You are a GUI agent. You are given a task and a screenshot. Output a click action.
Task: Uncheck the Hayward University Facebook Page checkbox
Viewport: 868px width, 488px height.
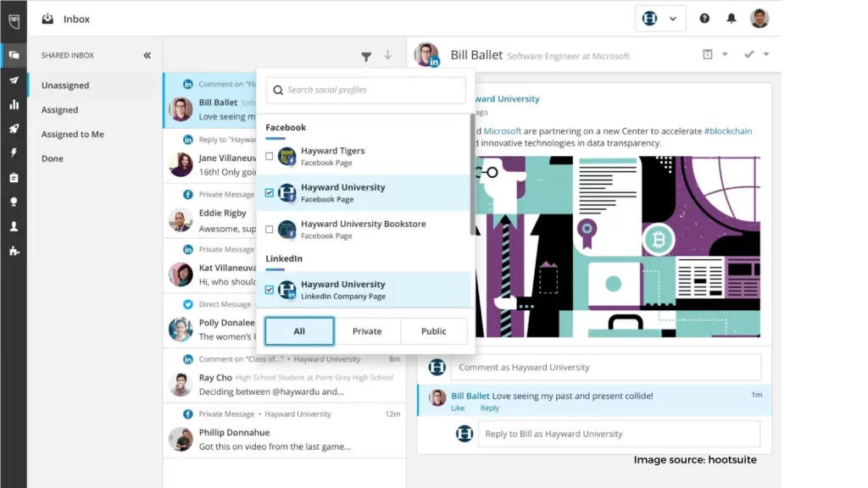point(269,192)
